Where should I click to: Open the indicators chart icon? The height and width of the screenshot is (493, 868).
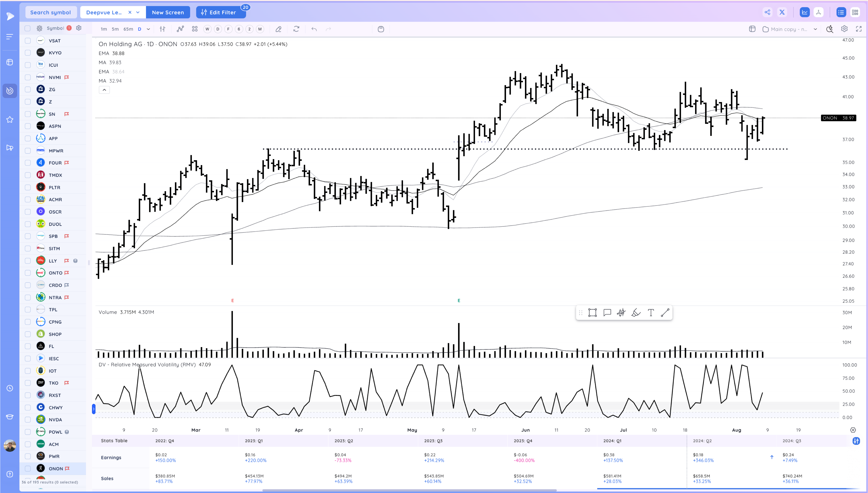pos(180,29)
